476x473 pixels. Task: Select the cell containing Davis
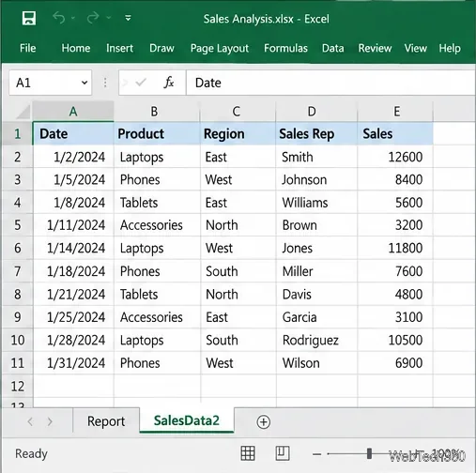point(316,294)
